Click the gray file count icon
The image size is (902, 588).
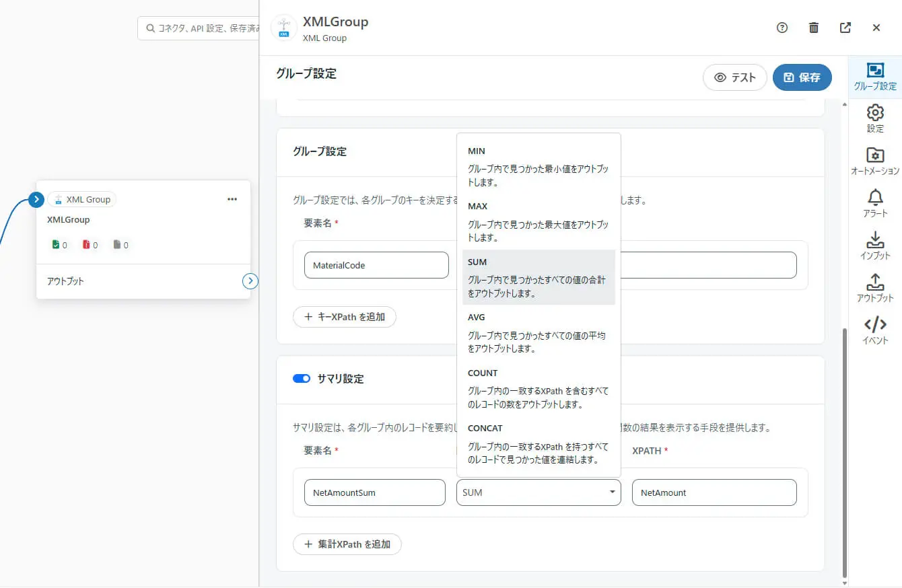[x=117, y=245]
